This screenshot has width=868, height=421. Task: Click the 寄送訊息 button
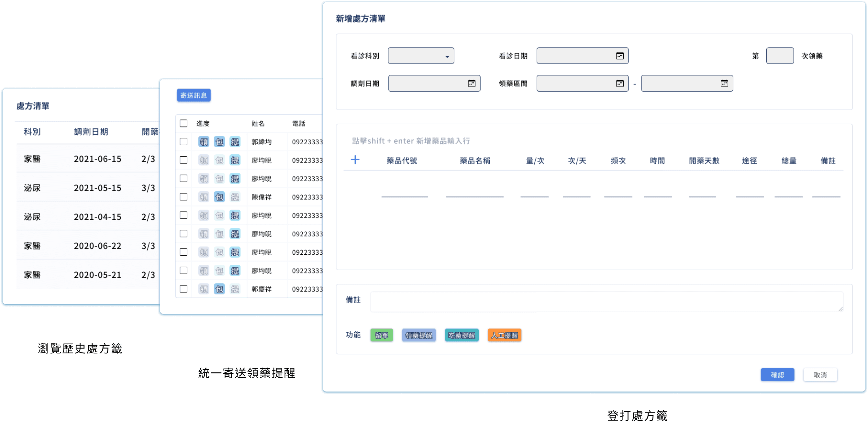(194, 95)
